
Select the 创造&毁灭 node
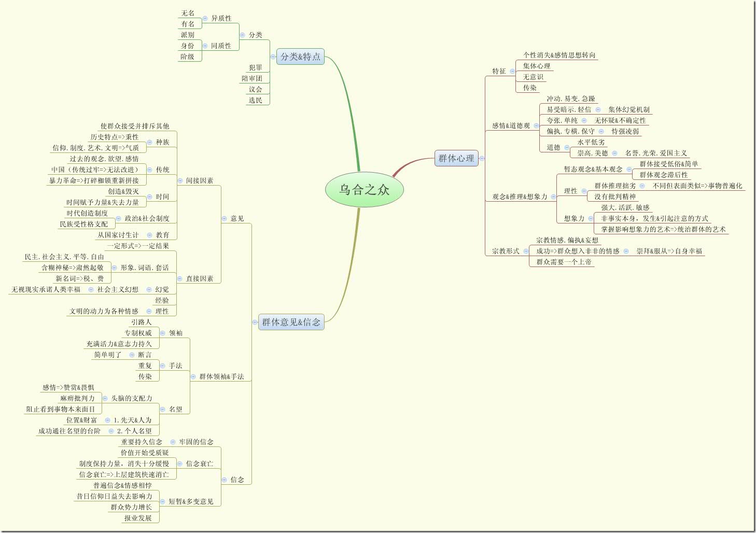[x=123, y=191]
